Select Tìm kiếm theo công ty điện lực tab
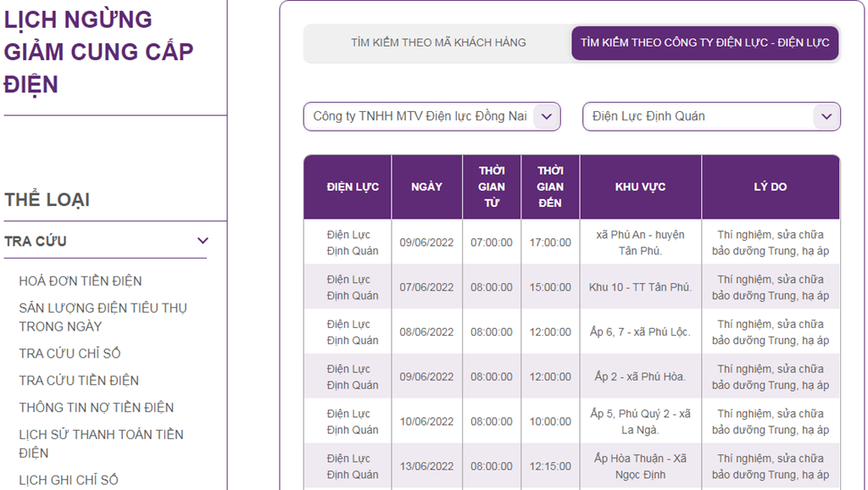The image size is (868, 490). tap(704, 42)
